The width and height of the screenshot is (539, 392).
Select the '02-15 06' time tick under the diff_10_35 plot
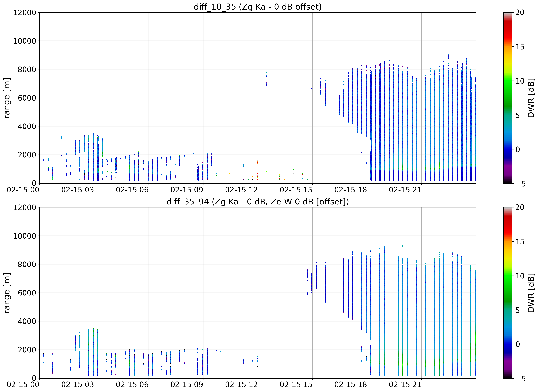pyautogui.click(x=132, y=190)
